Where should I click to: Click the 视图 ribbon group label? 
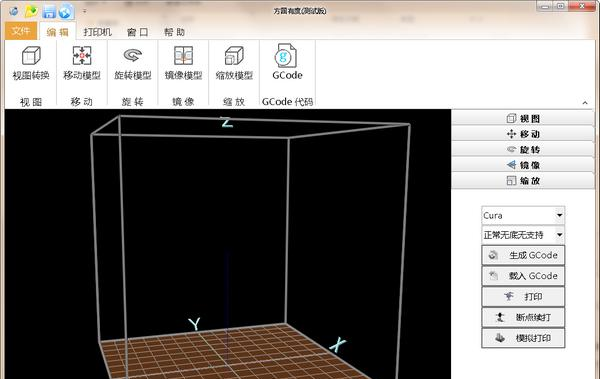(x=31, y=102)
